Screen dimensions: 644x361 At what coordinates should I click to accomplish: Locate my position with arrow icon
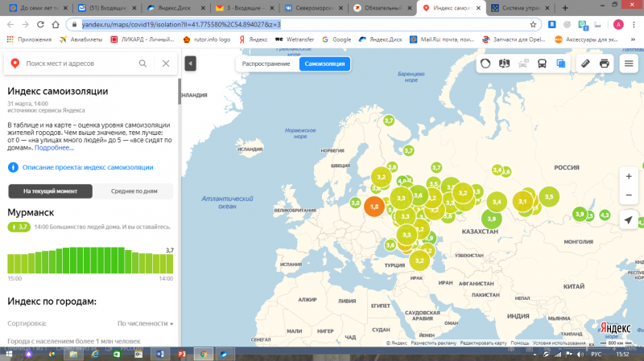pyautogui.click(x=629, y=219)
